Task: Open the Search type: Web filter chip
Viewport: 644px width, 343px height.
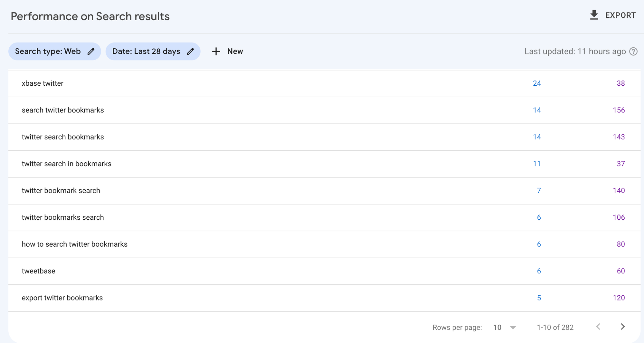Action: click(x=55, y=52)
